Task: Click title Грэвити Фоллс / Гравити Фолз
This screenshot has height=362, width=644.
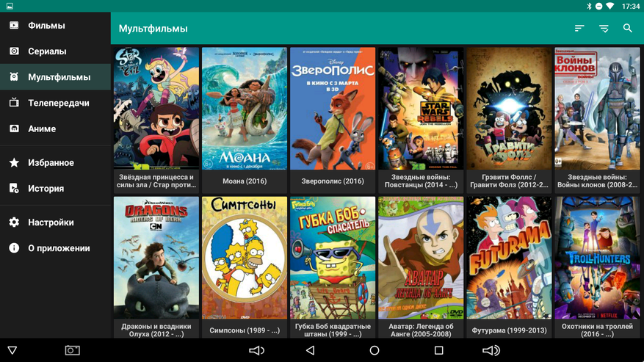Action: [510, 181]
